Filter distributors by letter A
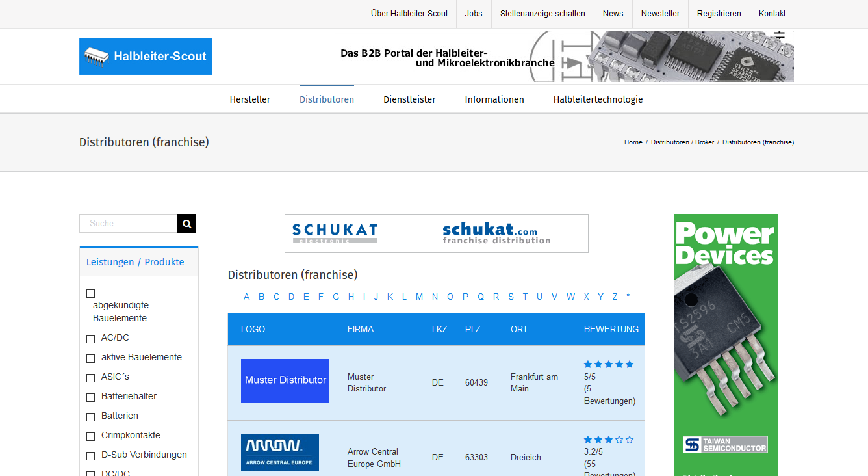Image resolution: width=868 pixels, height=476 pixels. pyautogui.click(x=246, y=297)
